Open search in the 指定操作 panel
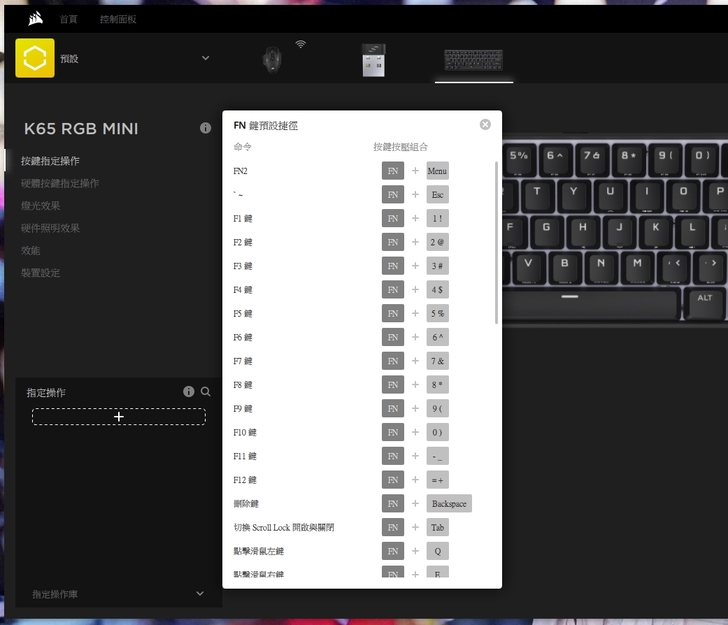This screenshot has height=625, width=728. pyautogui.click(x=206, y=392)
